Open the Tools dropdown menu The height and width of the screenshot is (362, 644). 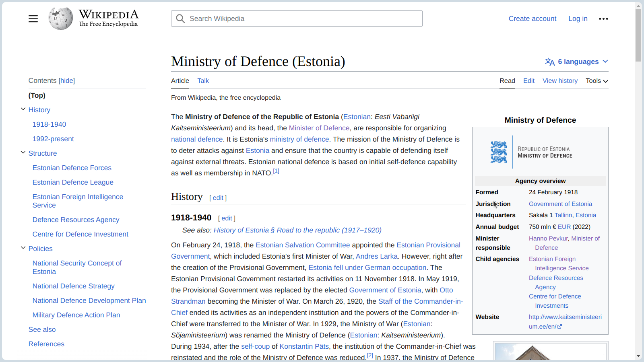tap(597, 81)
